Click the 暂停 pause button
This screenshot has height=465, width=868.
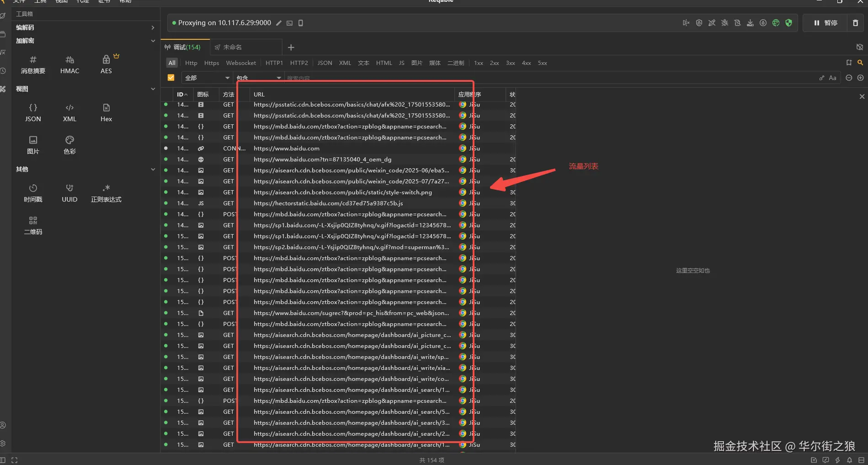pos(825,23)
